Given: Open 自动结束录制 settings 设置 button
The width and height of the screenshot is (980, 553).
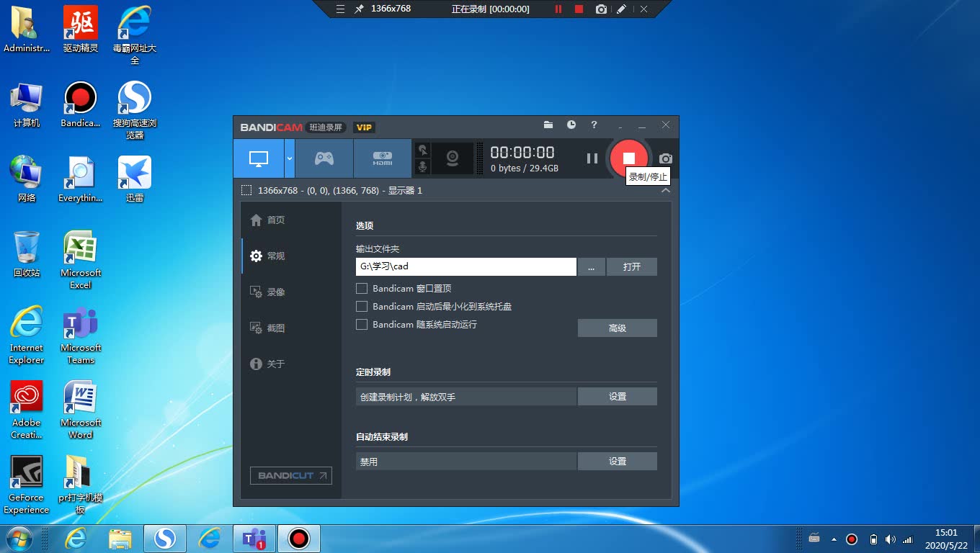Looking at the screenshot, I should point(618,461).
